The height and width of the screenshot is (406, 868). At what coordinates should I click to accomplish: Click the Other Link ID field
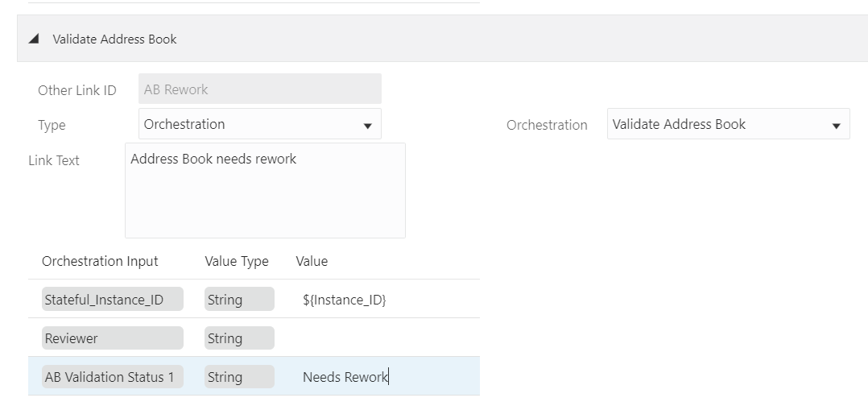pyautogui.click(x=259, y=89)
